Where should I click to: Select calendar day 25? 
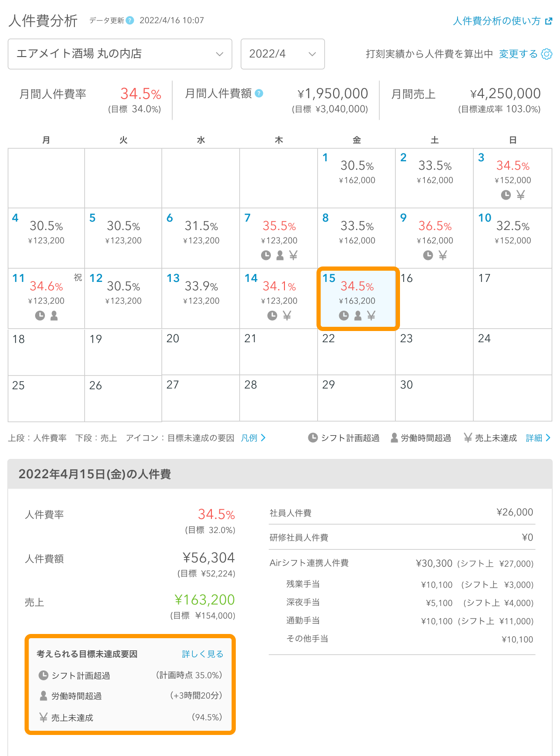click(x=46, y=398)
